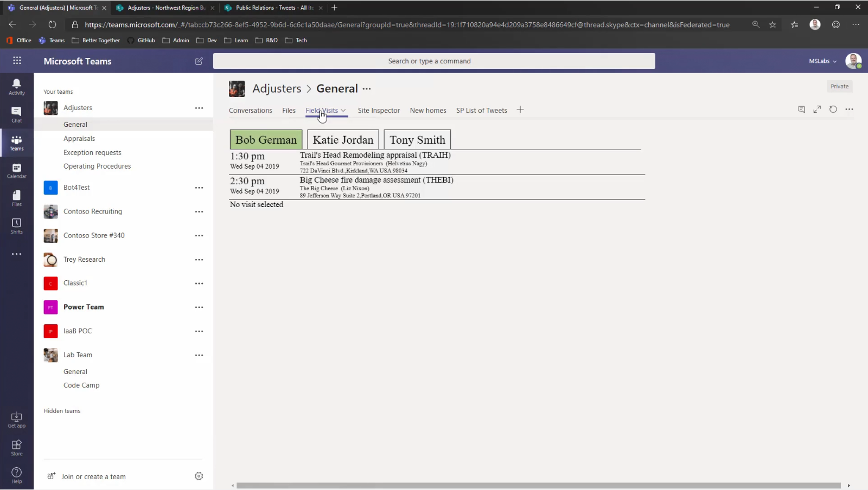
Task: Click the Search or type a command box
Action: 434,61
